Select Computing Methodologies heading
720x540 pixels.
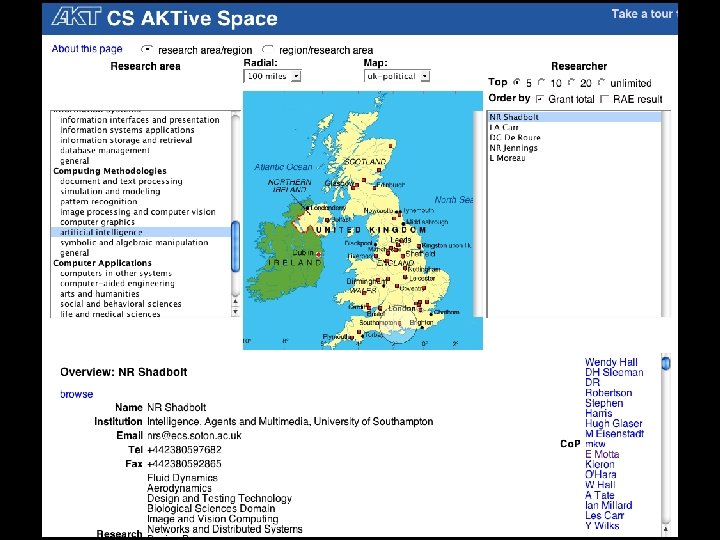tap(110, 171)
